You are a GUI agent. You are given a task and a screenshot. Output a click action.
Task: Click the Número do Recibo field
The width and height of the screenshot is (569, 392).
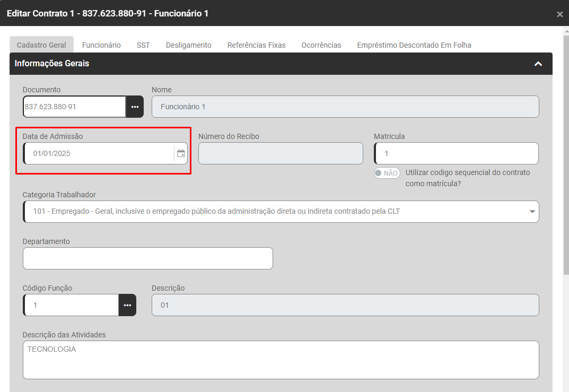coord(281,153)
